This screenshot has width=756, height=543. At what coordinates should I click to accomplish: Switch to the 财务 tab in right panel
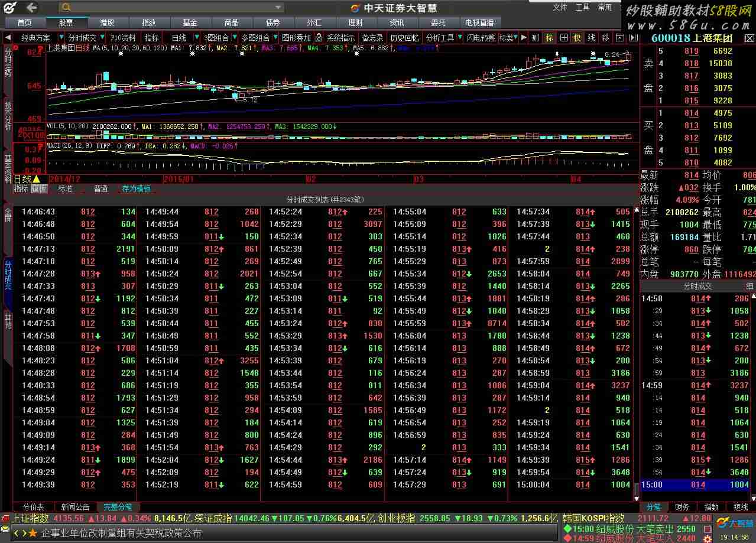tap(682, 507)
